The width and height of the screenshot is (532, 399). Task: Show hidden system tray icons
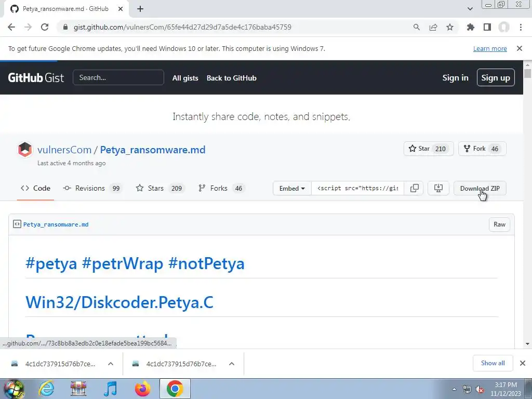point(454,390)
